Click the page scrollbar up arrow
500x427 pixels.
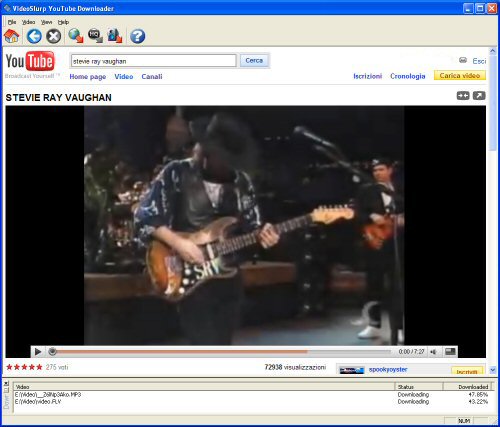tap(493, 51)
